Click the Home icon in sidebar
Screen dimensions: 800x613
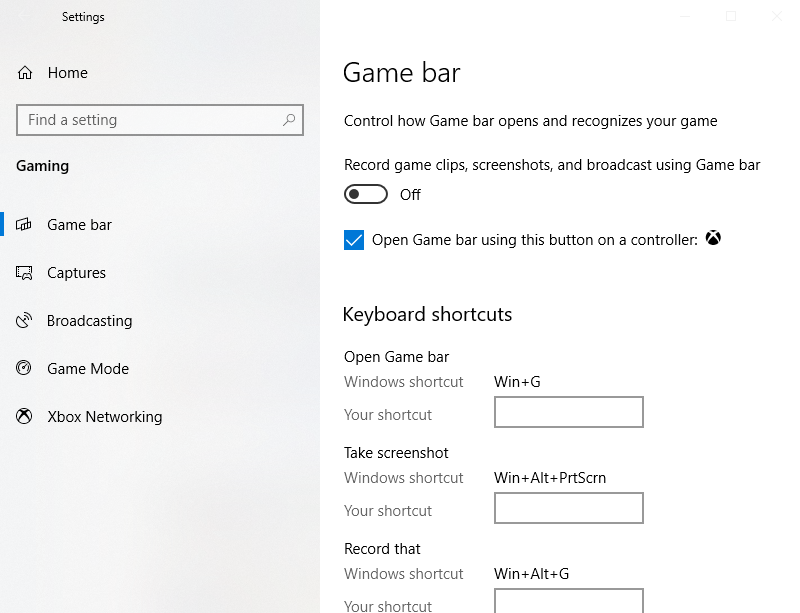24,73
